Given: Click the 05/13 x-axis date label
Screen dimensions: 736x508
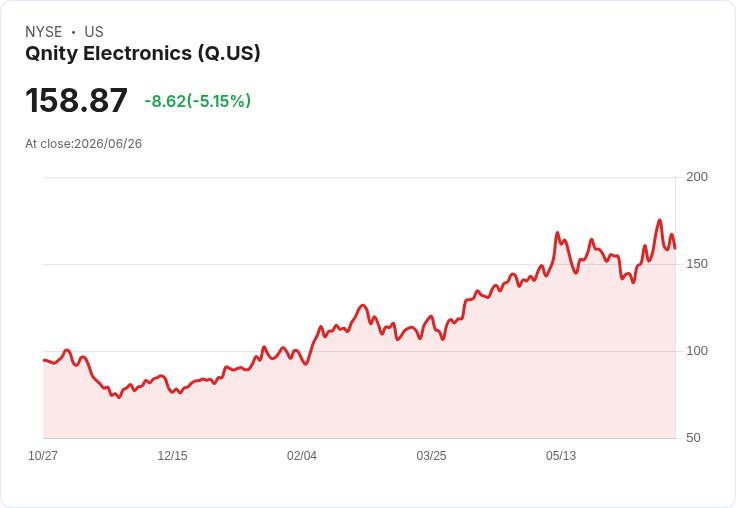Looking at the screenshot, I should click(561, 456).
